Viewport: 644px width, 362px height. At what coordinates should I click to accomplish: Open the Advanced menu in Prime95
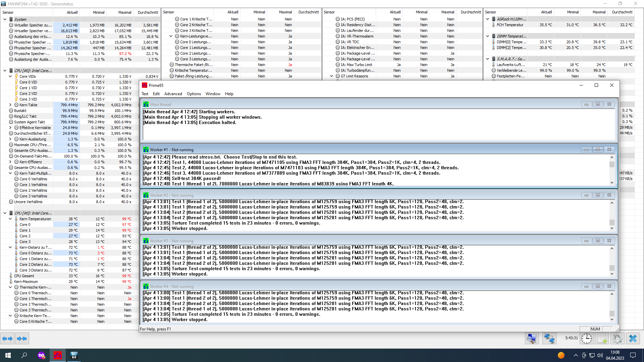(x=173, y=94)
